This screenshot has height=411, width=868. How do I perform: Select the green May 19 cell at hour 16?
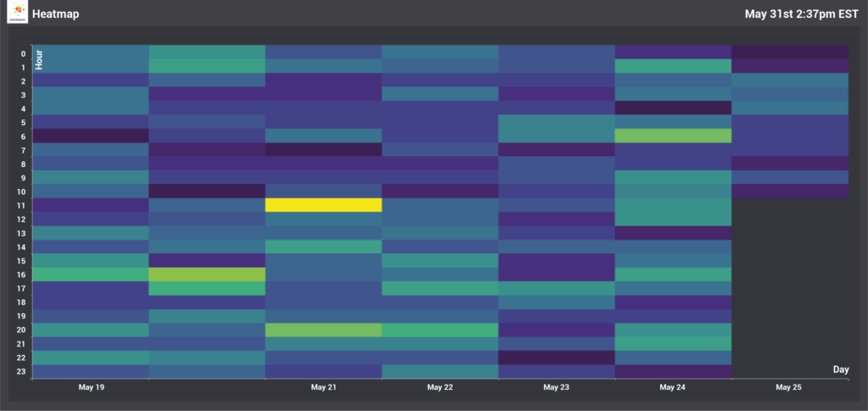(91, 275)
